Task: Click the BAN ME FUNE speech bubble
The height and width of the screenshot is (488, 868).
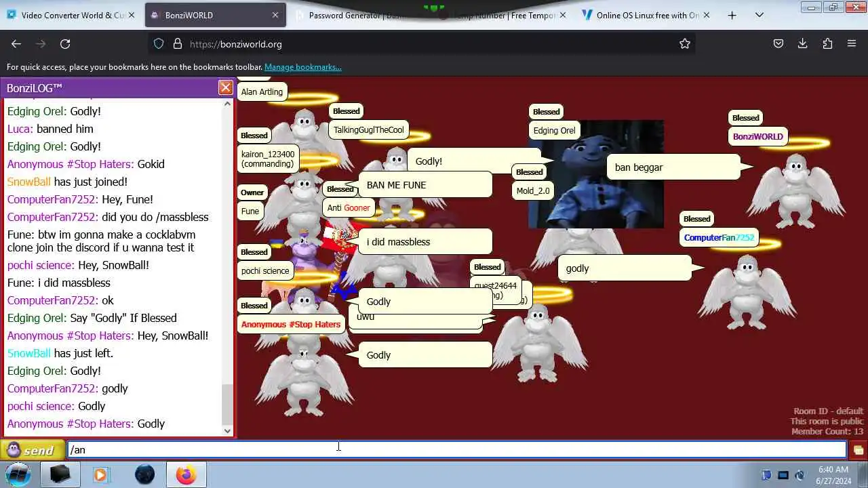Action: click(x=425, y=184)
